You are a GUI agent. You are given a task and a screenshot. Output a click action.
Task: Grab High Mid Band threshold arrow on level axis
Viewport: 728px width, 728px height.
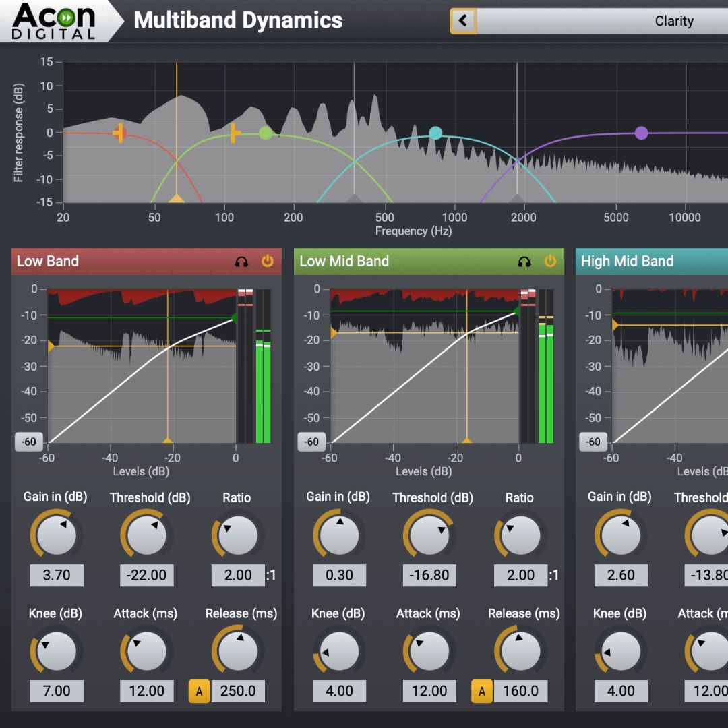click(x=615, y=325)
